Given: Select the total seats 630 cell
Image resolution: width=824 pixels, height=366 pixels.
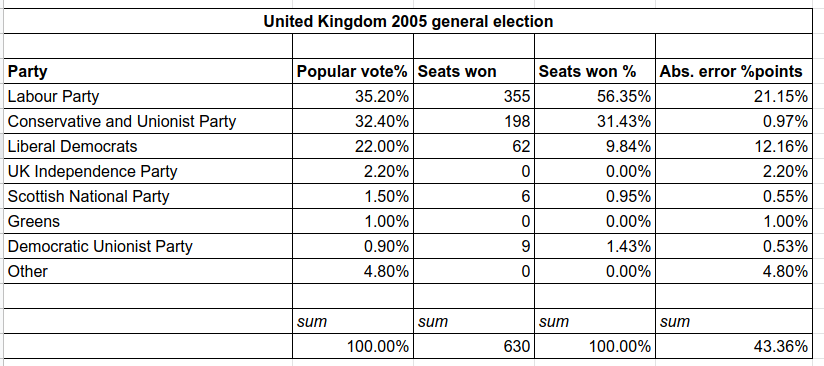Looking at the screenshot, I should [x=474, y=347].
